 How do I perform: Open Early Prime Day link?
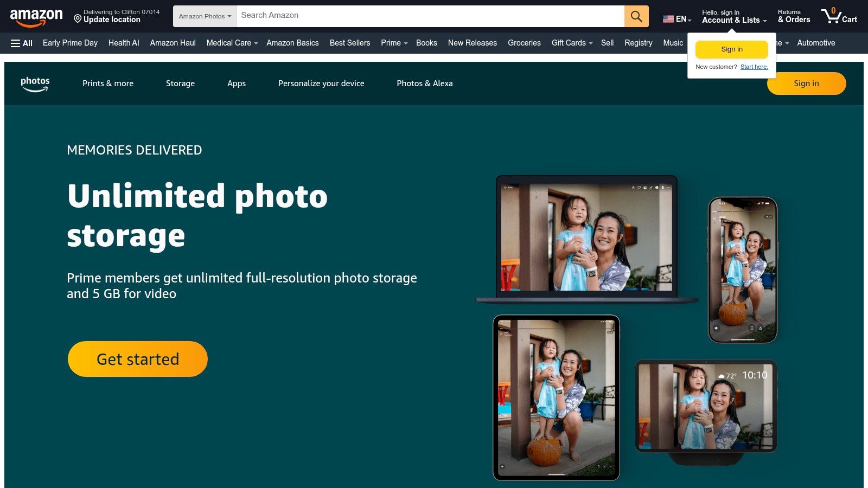pos(70,43)
